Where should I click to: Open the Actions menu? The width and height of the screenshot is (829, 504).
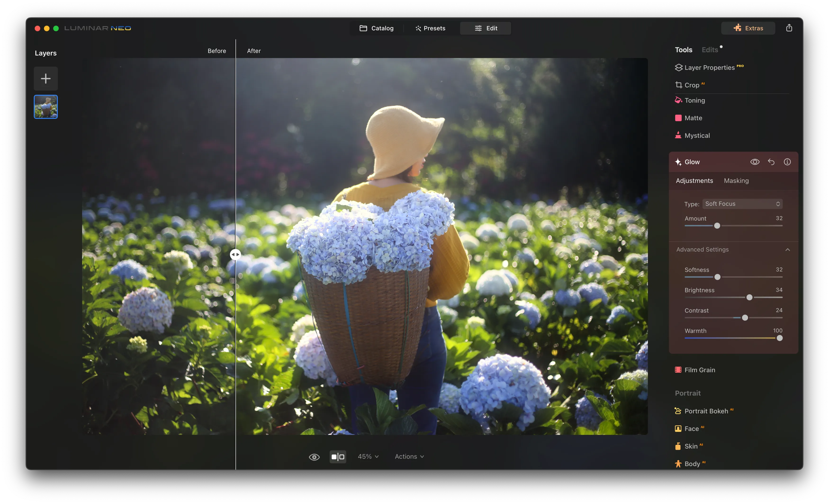(x=409, y=457)
